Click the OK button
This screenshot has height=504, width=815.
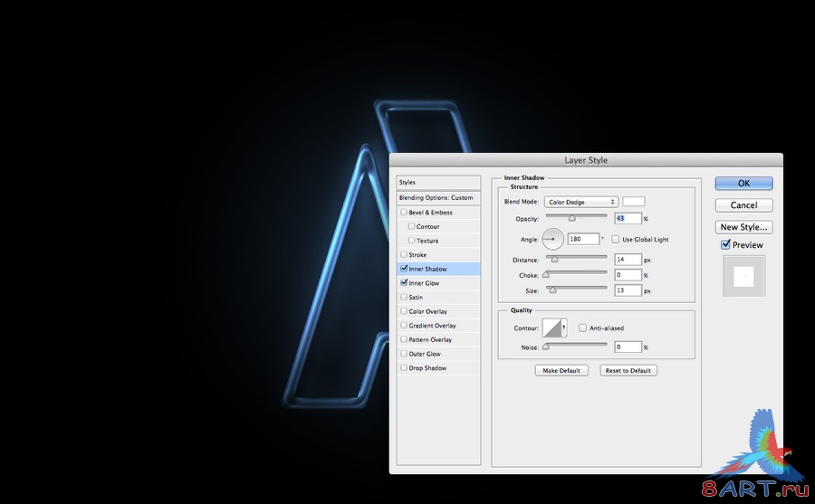[x=743, y=184]
